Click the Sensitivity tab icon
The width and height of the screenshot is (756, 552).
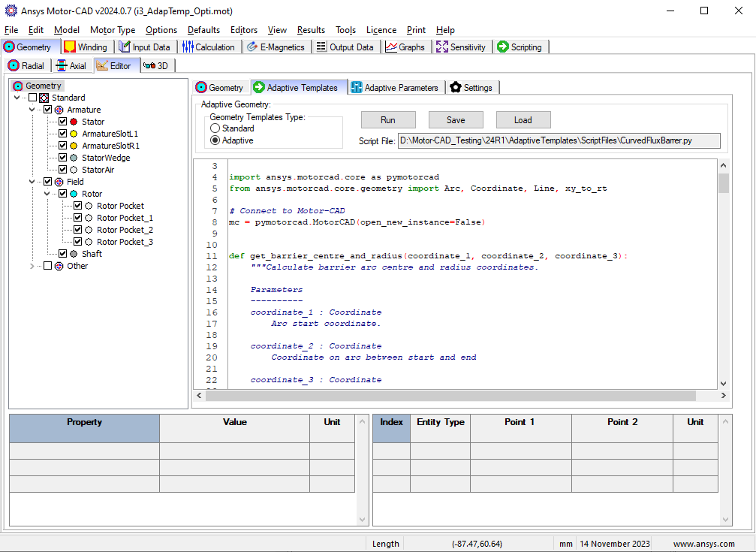click(x=442, y=47)
